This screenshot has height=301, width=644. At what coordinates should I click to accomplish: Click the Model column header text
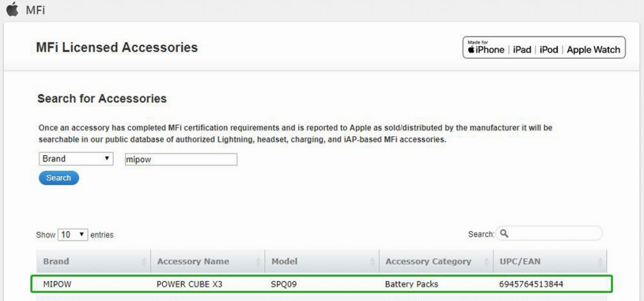[x=284, y=261]
